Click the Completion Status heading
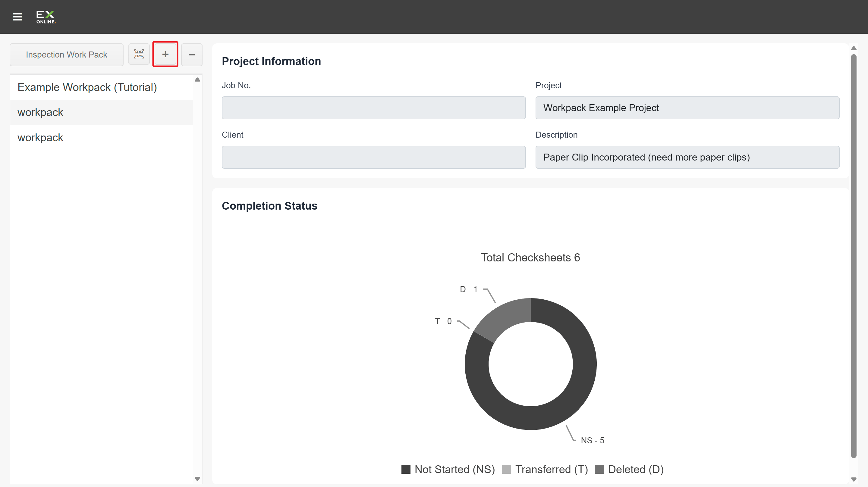 pos(269,206)
